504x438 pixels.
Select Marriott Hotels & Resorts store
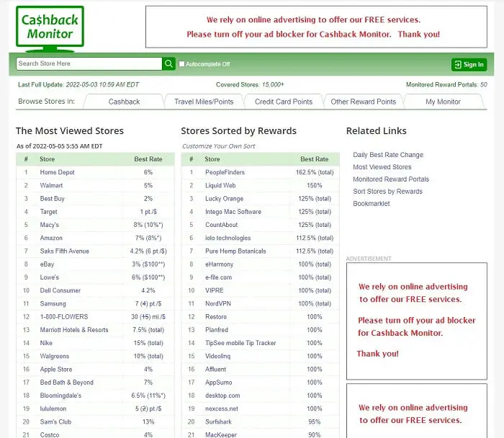pos(74,330)
